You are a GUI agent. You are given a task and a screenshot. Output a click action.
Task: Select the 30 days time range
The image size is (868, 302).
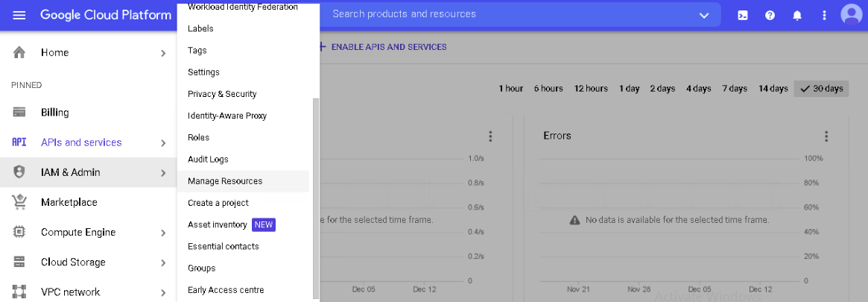(822, 89)
